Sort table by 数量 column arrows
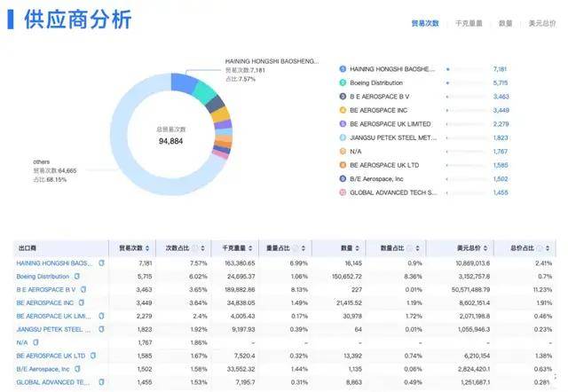568x392 pixels. tap(357, 248)
